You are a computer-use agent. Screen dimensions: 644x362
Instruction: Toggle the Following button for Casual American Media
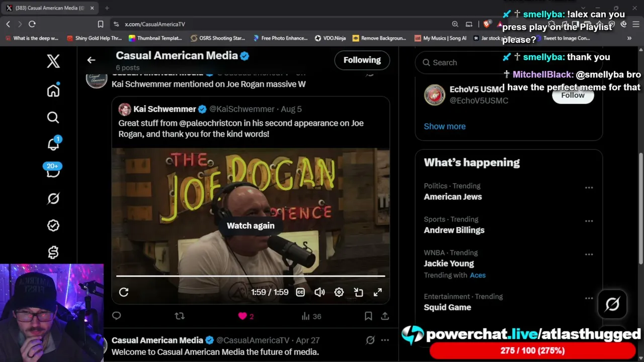(362, 60)
